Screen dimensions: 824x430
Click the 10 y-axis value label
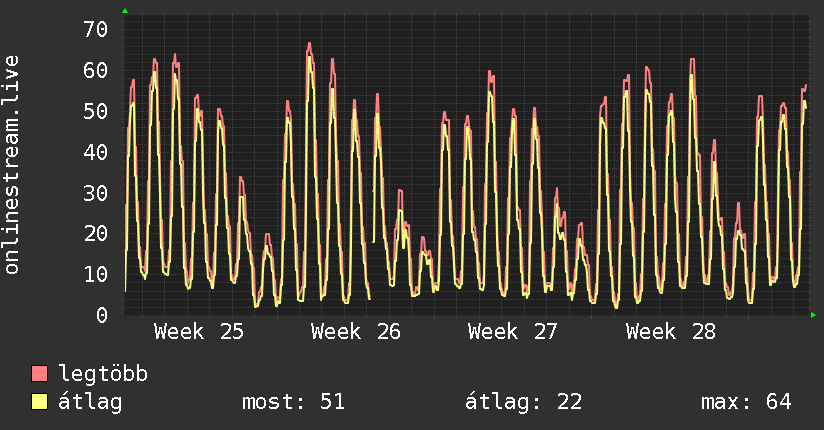coord(96,274)
